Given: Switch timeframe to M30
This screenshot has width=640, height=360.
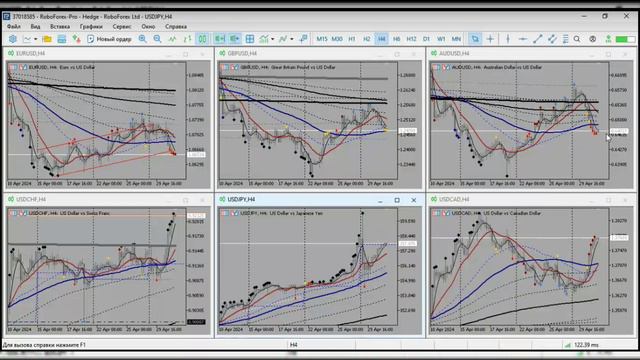Looking at the screenshot, I should (337, 39).
